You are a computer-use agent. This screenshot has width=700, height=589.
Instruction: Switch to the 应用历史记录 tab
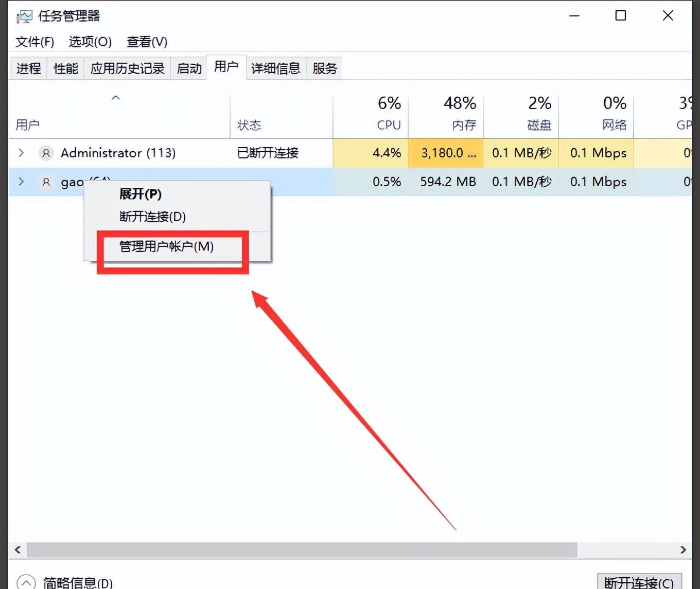point(127,68)
